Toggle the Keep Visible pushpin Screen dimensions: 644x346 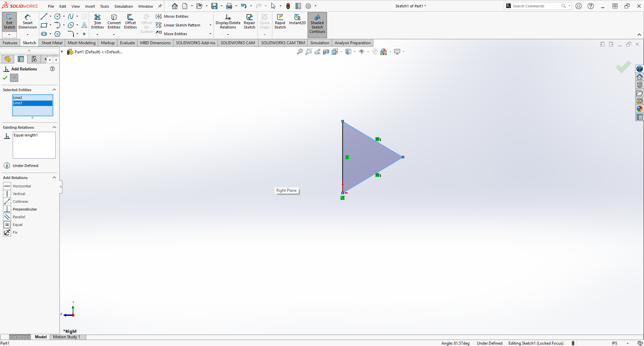coord(14,78)
